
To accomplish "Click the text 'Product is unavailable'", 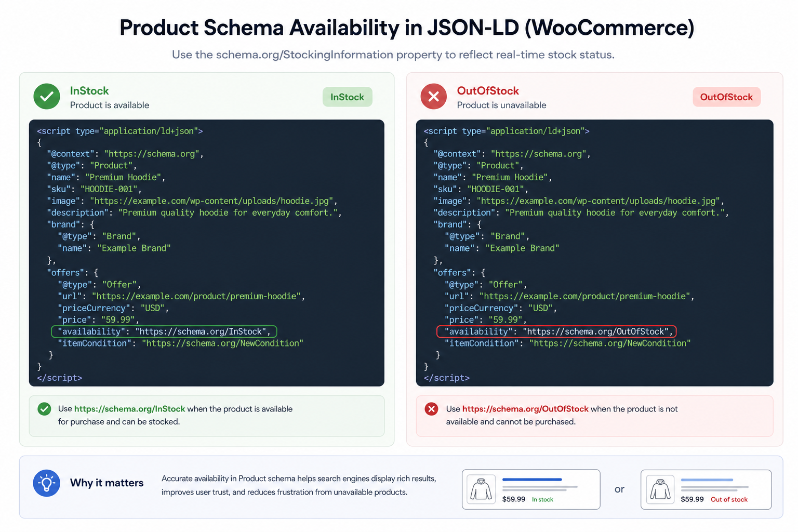I will click(x=501, y=105).
